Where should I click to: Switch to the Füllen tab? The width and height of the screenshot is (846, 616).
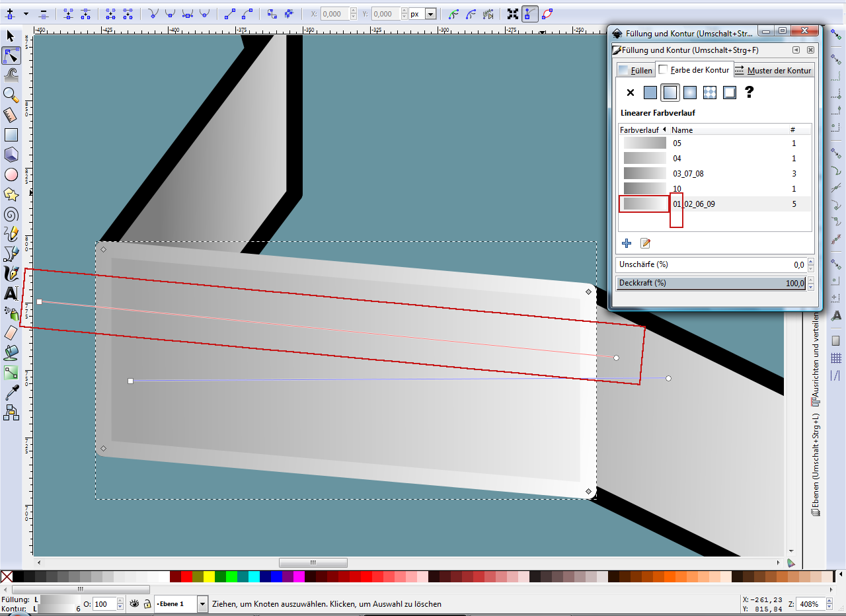pyautogui.click(x=636, y=70)
